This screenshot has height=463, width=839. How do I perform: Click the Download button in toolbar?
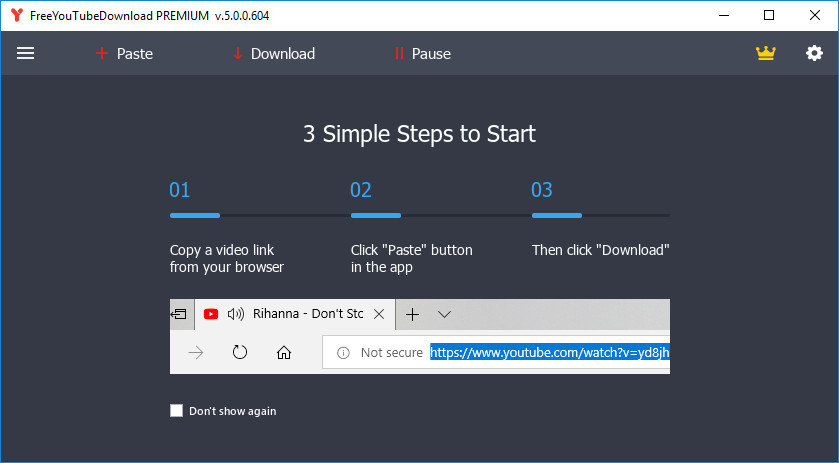click(273, 54)
